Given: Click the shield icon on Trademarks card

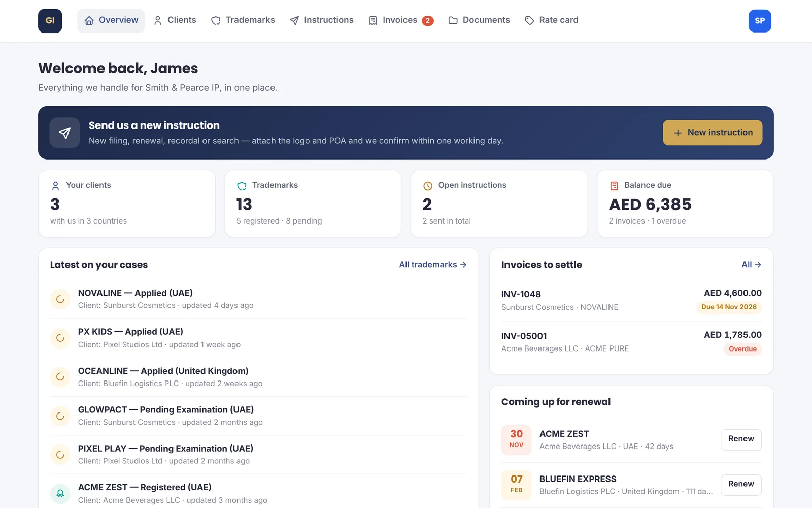Looking at the screenshot, I should [x=242, y=186].
